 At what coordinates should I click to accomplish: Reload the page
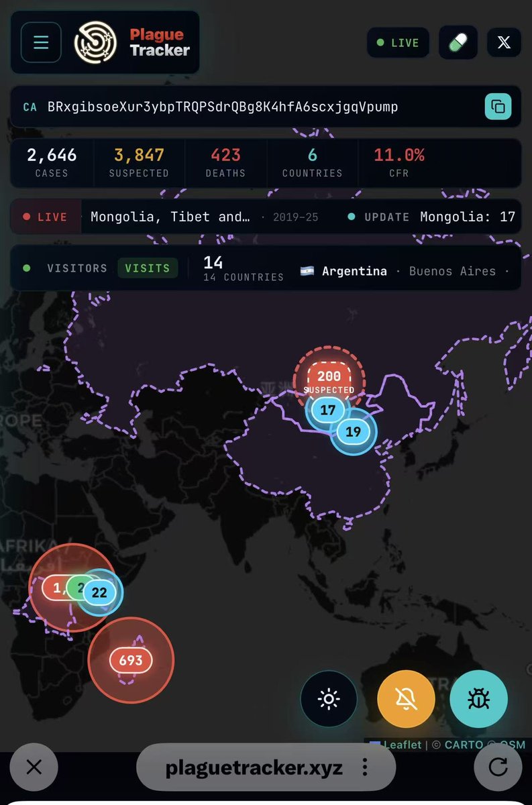click(x=498, y=767)
